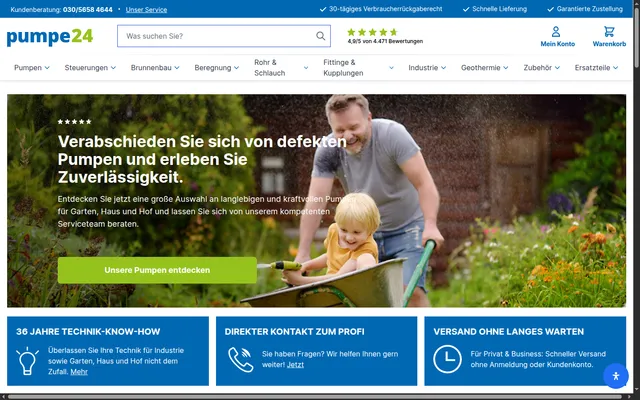The image size is (640, 400).
Task: Expand the Beregnung menu chevron
Action: pyautogui.click(x=236, y=68)
